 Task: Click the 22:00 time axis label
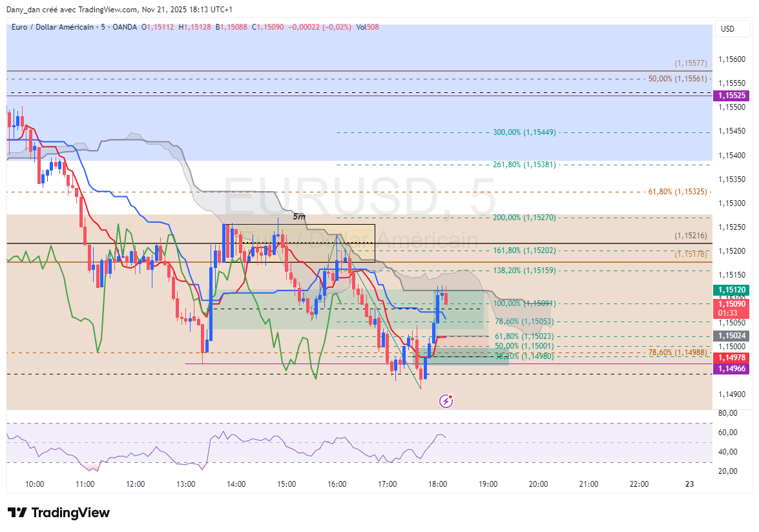(x=639, y=484)
